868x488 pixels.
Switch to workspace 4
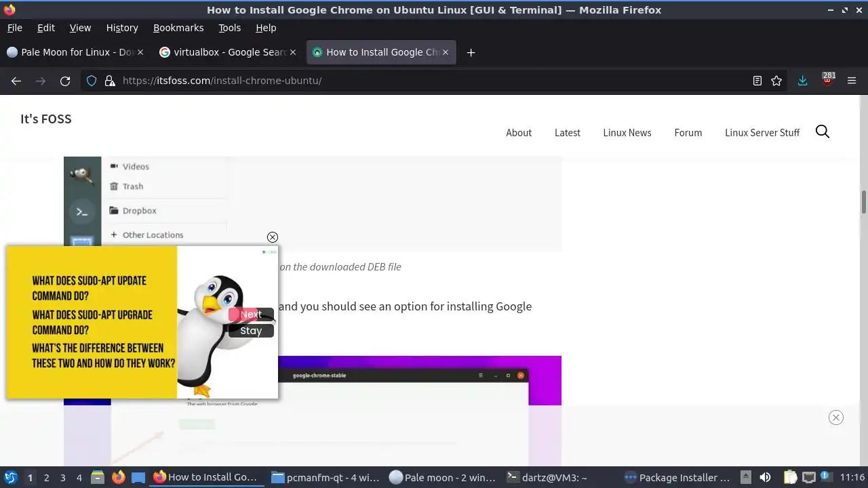(79, 478)
